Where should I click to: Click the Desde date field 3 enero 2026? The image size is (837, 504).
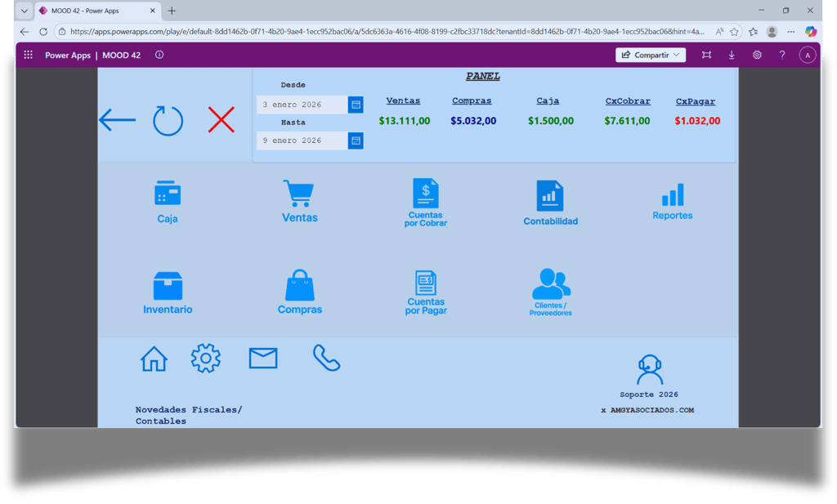pos(302,105)
